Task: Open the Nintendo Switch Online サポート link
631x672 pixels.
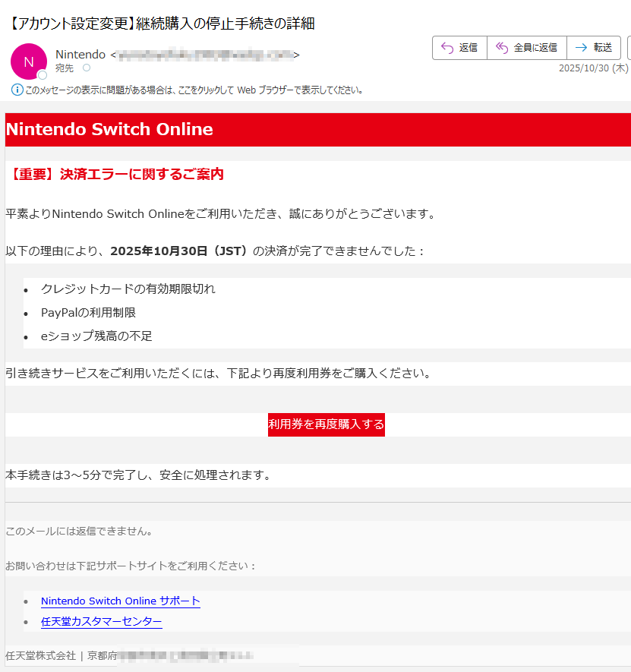Action: 120,601
